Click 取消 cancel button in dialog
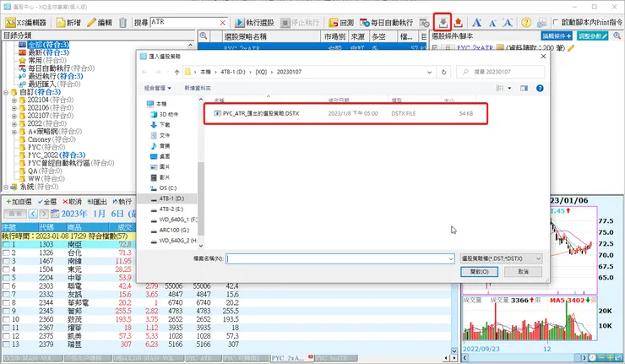This screenshot has width=625, height=364. [523, 271]
